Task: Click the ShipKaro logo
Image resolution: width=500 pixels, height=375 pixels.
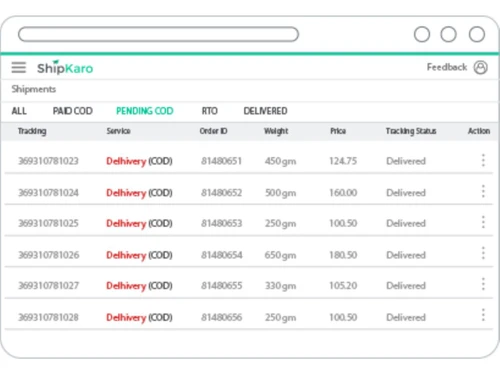Action: 65,68
